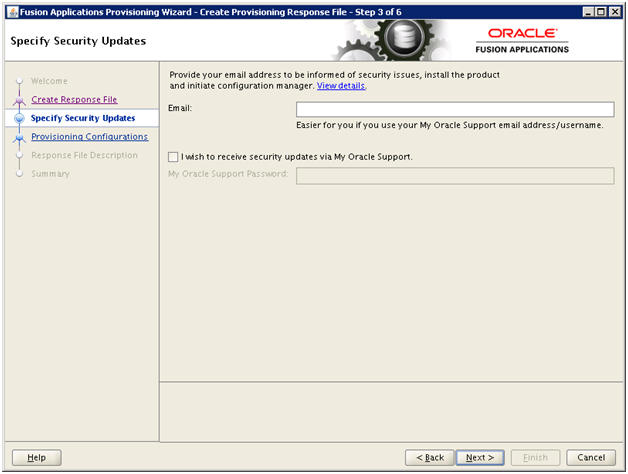This screenshot has height=474, width=628.
Task: Go to Provisioning Configurations step link
Action: (x=90, y=137)
